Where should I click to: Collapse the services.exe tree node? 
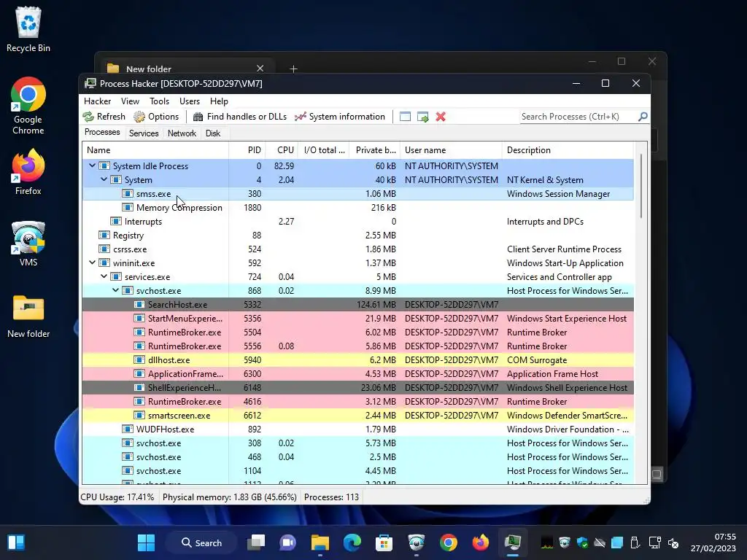pyautogui.click(x=104, y=276)
